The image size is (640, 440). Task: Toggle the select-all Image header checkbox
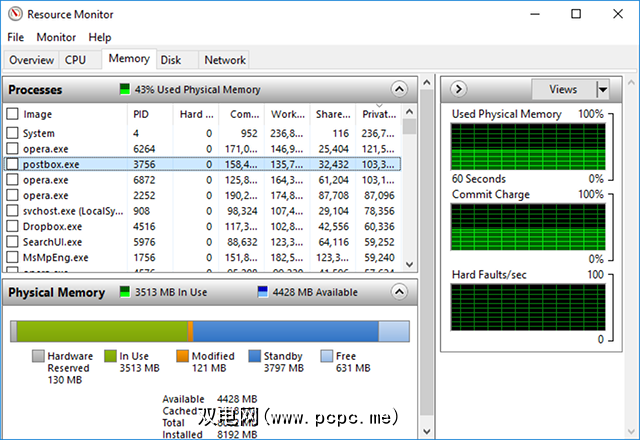[x=13, y=113]
